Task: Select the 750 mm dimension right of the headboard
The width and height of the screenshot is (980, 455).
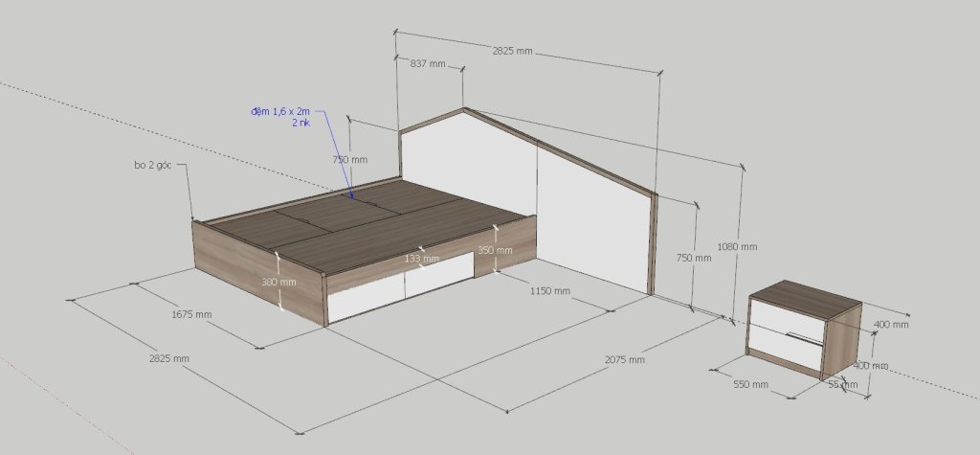Action: click(x=694, y=258)
